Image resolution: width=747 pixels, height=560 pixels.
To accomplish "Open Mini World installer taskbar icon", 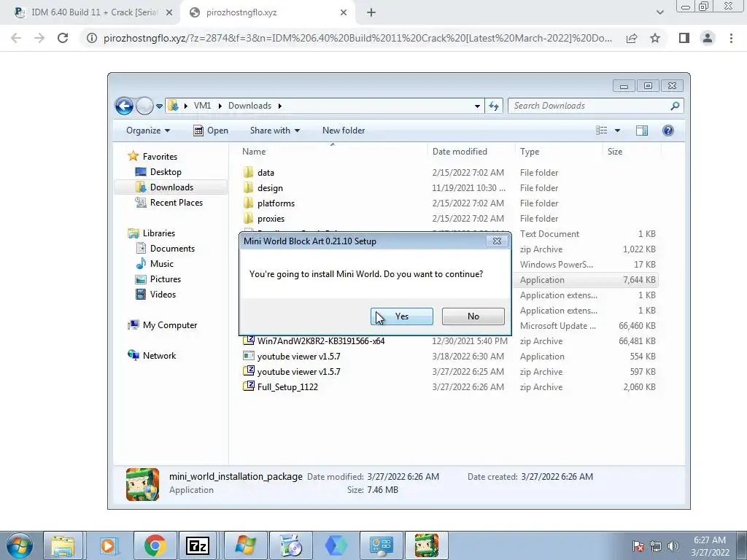I will coord(426,545).
